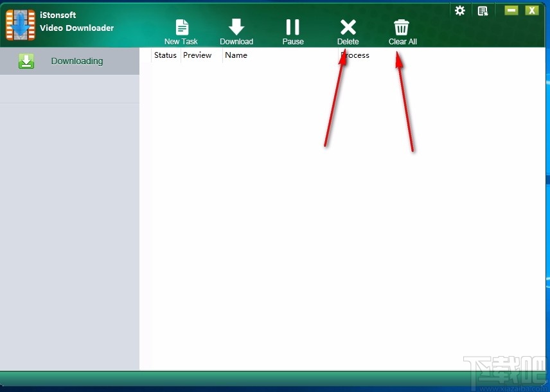Screen dimensions: 550x392
Task: Select the Status column header
Action: [x=165, y=55]
